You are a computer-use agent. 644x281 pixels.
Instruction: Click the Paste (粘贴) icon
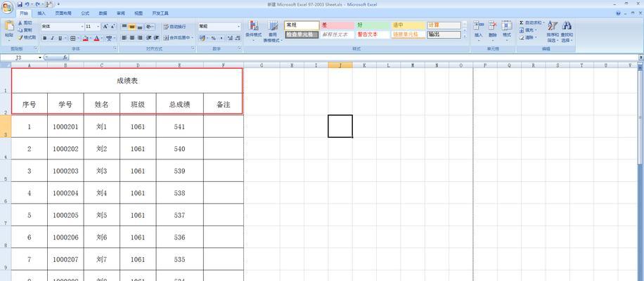9,27
